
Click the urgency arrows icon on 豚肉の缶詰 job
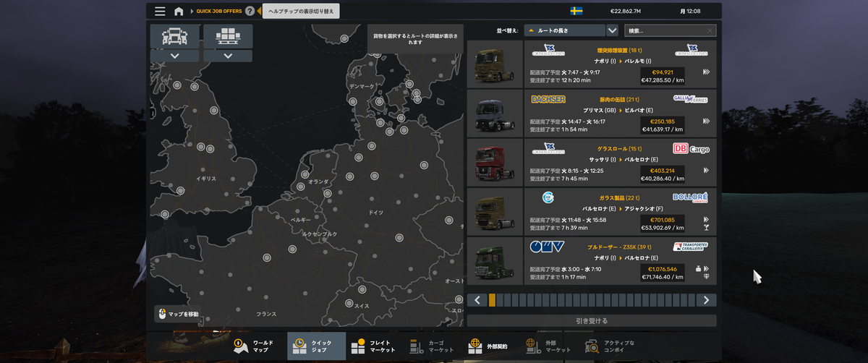[x=706, y=121]
